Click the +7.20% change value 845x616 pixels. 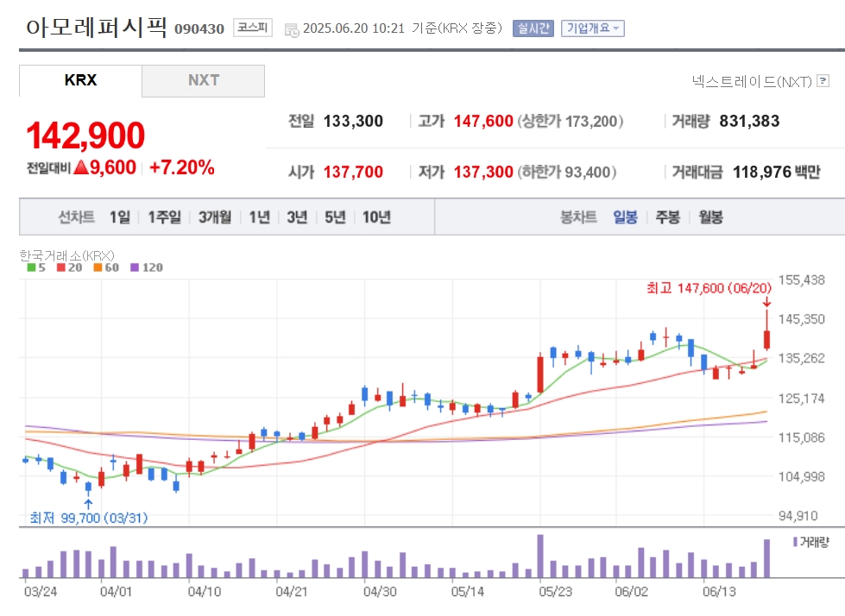(181, 167)
